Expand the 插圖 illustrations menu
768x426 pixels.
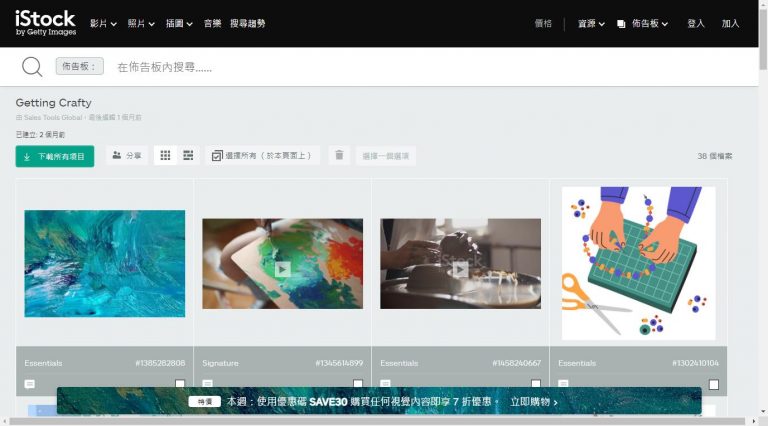[x=179, y=24]
